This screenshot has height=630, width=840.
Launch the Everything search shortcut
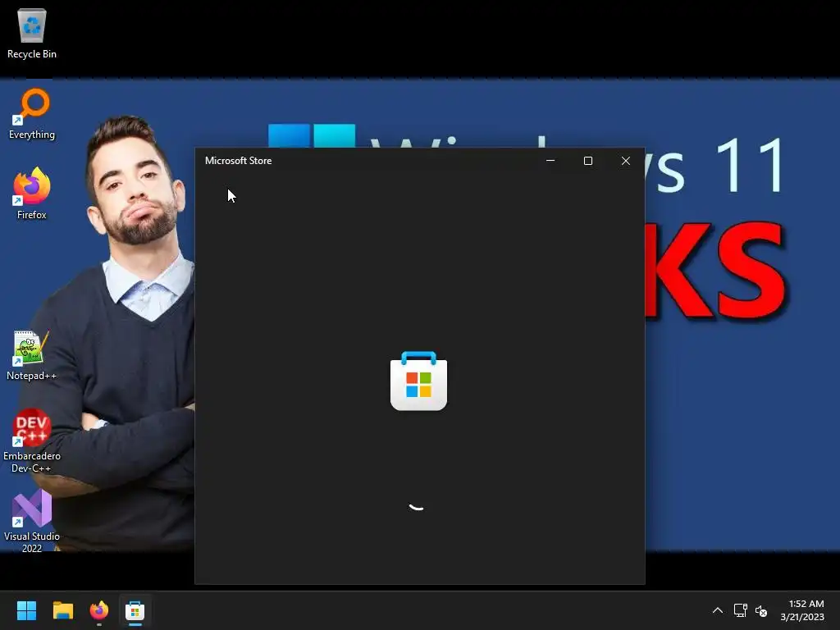(x=32, y=114)
